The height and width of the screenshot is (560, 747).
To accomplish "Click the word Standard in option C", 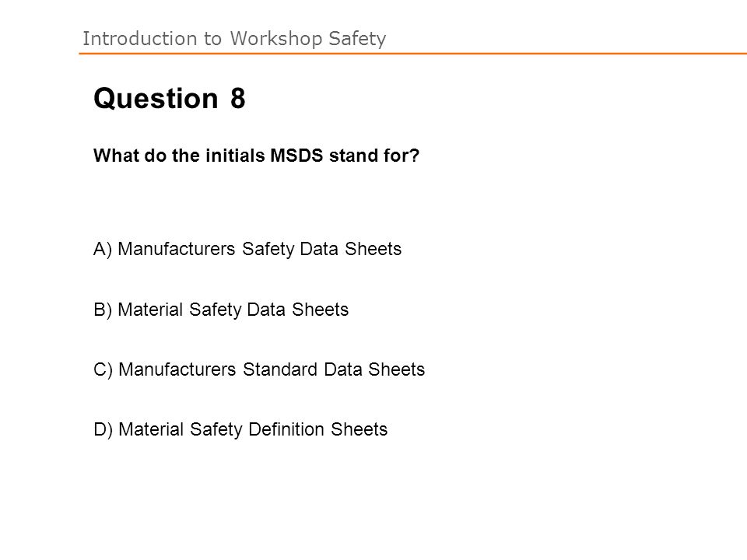I will click(279, 369).
